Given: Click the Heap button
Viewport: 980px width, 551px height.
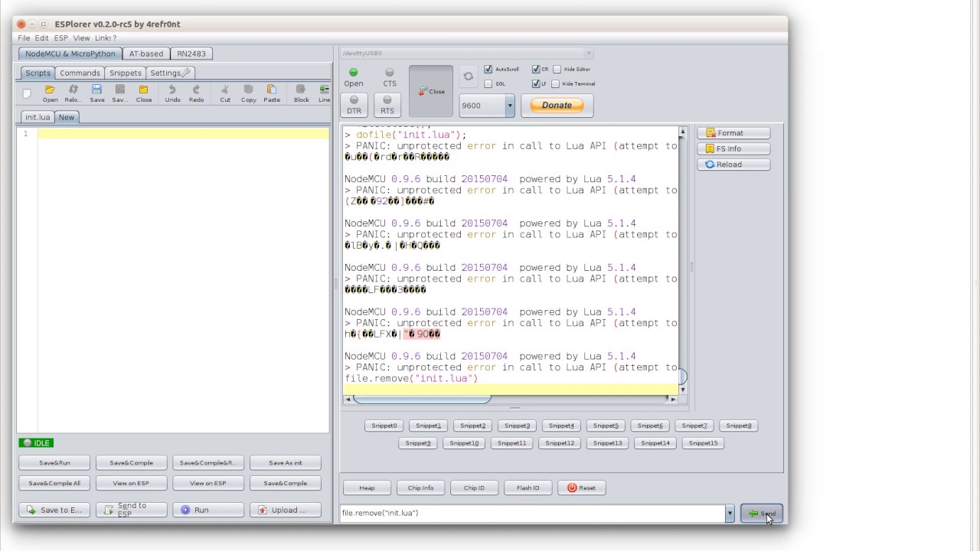Looking at the screenshot, I should tap(367, 487).
